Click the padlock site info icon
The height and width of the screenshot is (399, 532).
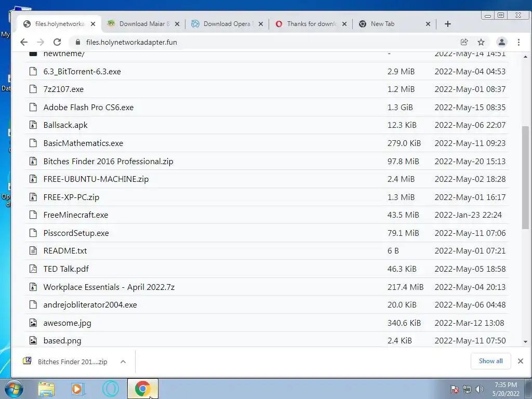coord(78,42)
